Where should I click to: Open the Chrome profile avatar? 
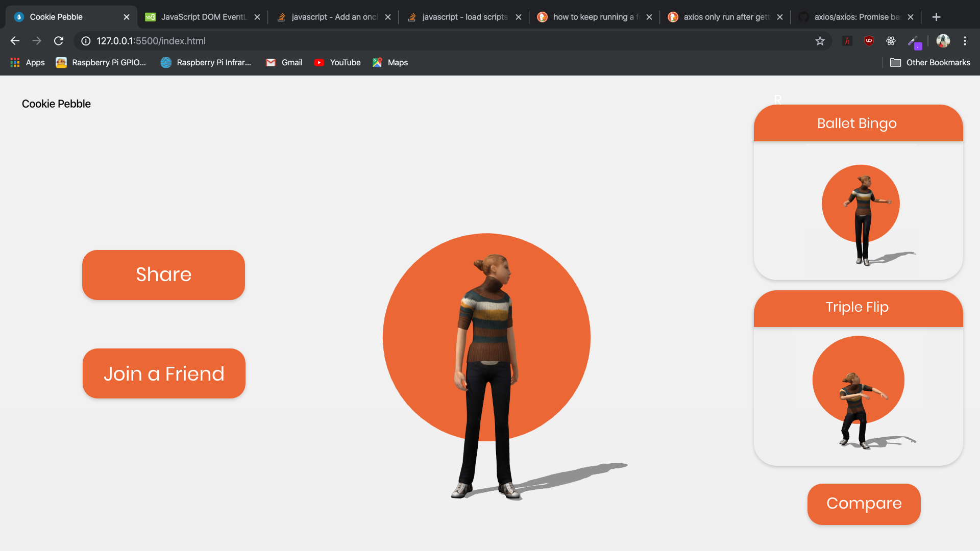[x=943, y=41]
